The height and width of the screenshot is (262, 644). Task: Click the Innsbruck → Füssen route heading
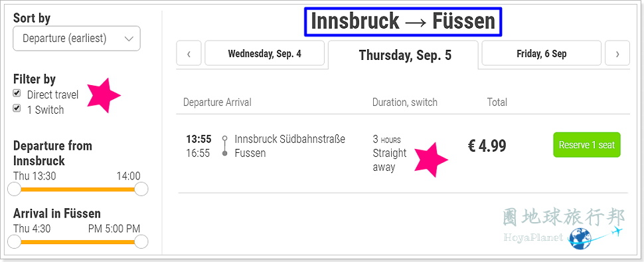(x=403, y=21)
